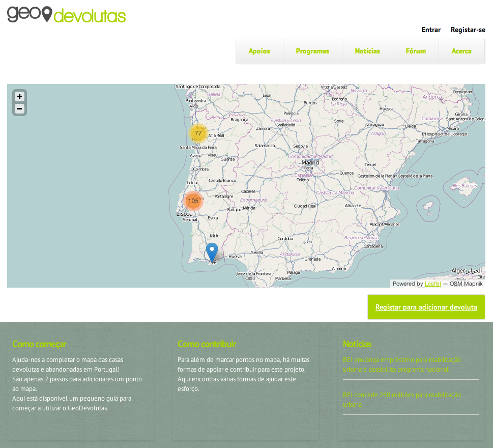The image size is (493, 448).
Task: Click the Registar-se link
Action: 468,30
